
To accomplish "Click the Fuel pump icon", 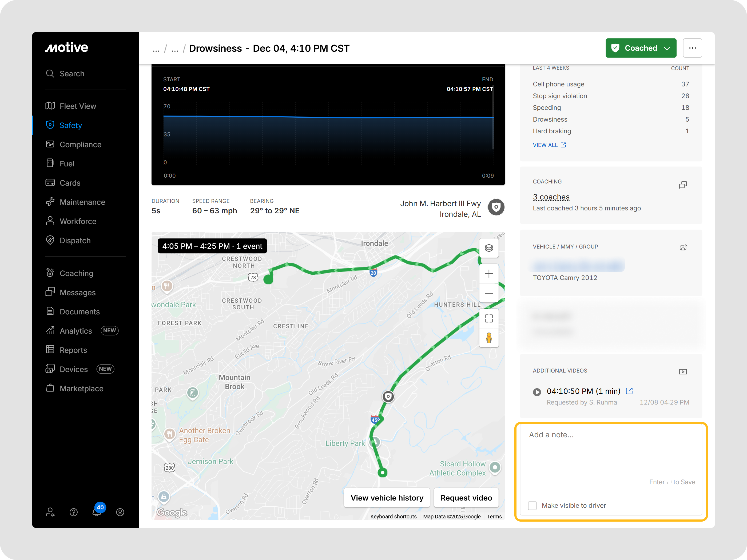I will point(50,163).
